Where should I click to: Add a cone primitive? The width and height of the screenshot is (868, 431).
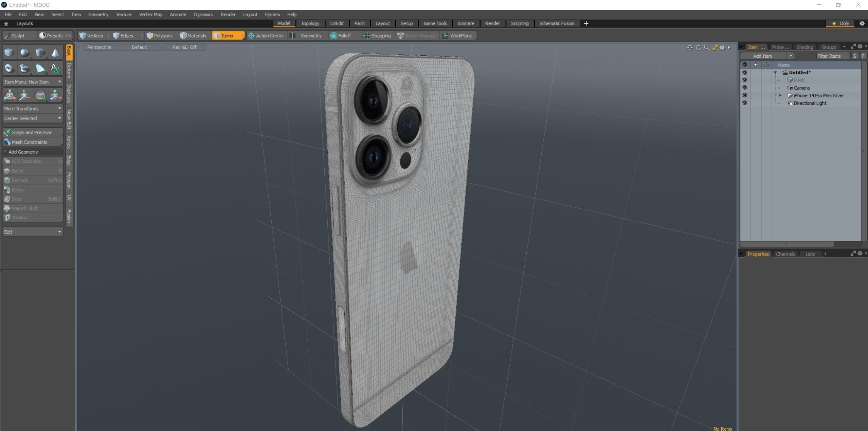point(55,53)
